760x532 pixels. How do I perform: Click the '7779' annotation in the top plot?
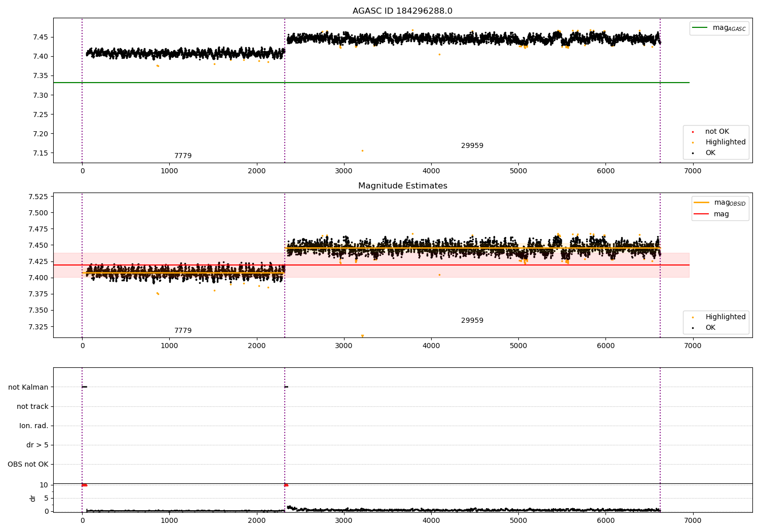183,156
